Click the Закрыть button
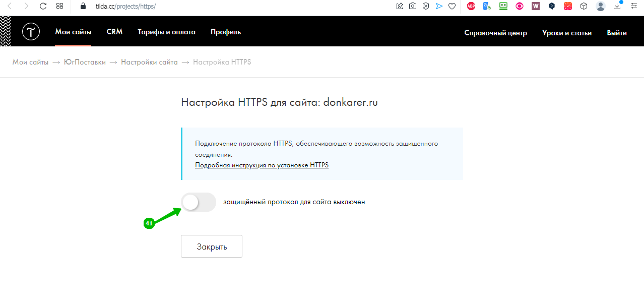Image resolution: width=644 pixels, height=305 pixels. (212, 247)
